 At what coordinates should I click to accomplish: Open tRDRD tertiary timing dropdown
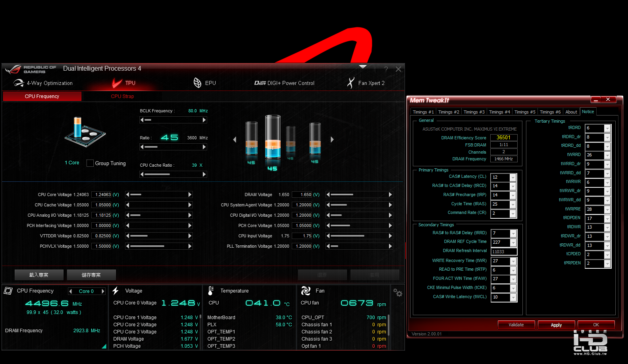(x=607, y=128)
